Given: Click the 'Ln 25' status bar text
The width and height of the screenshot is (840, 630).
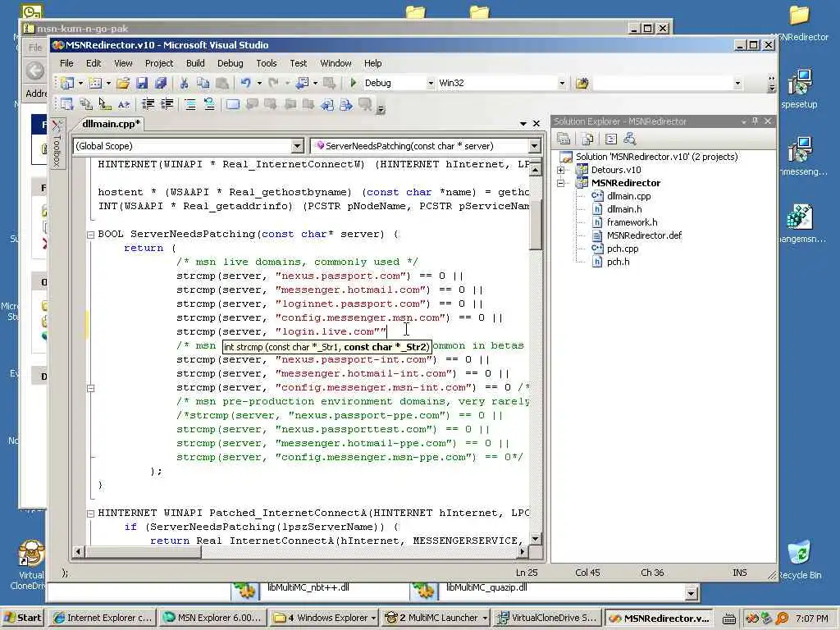Looking at the screenshot, I should (x=527, y=573).
